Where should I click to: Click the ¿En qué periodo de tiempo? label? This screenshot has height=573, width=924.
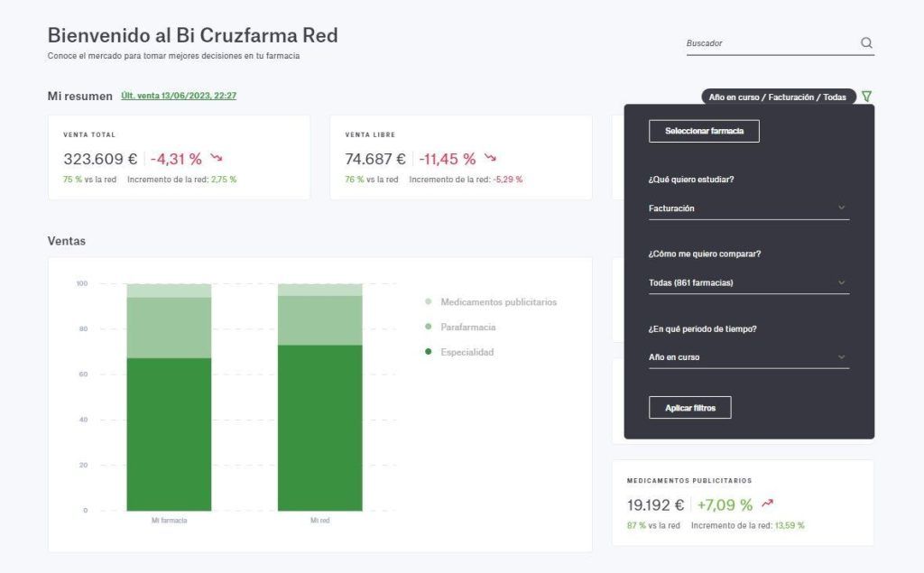point(702,329)
